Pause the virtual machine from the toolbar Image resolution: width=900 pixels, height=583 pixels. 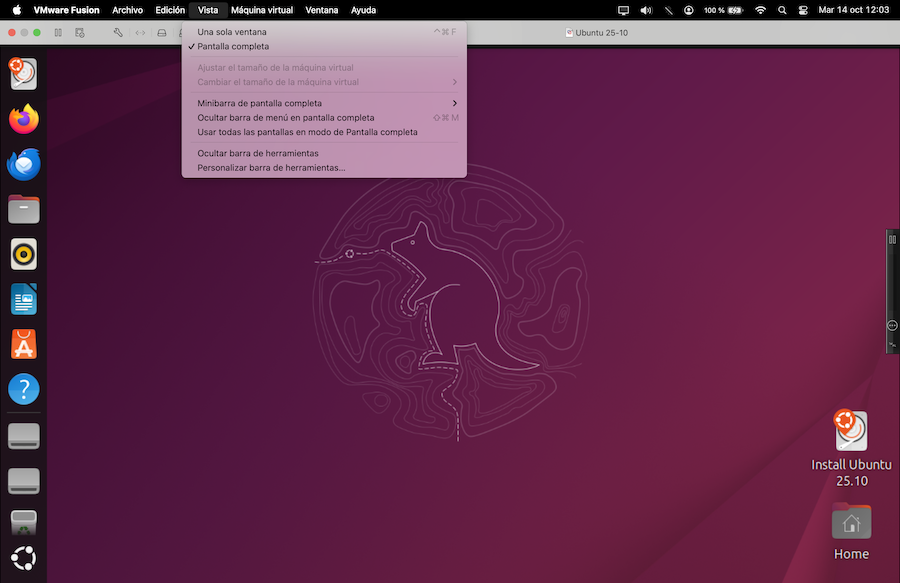[x=58, y=33]
